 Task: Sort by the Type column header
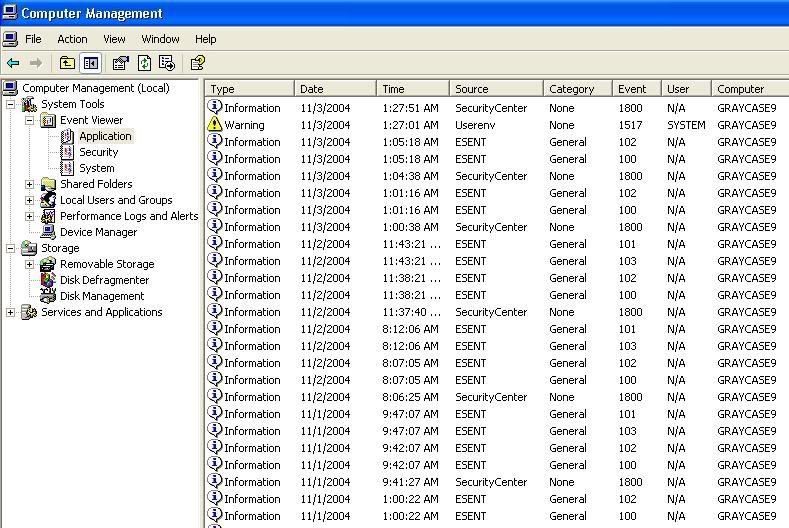pos(250,89)
